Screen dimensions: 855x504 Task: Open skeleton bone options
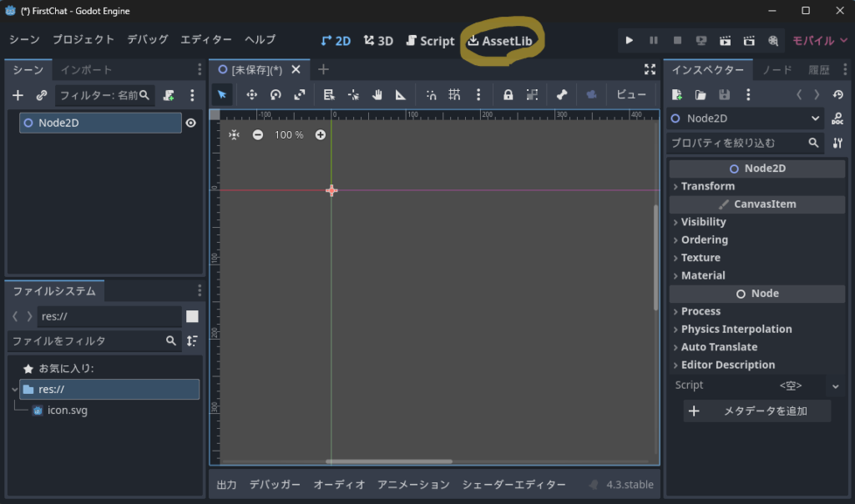coord(562,95)
